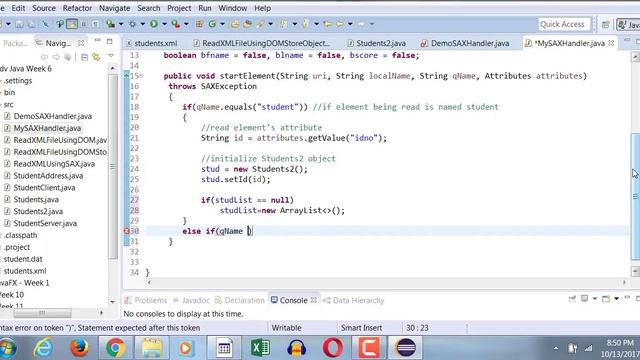Switch to the Package Explorer tab
The width and height of the screenshot is (640, 360).
pyautogui.click(x=15, y=43)
